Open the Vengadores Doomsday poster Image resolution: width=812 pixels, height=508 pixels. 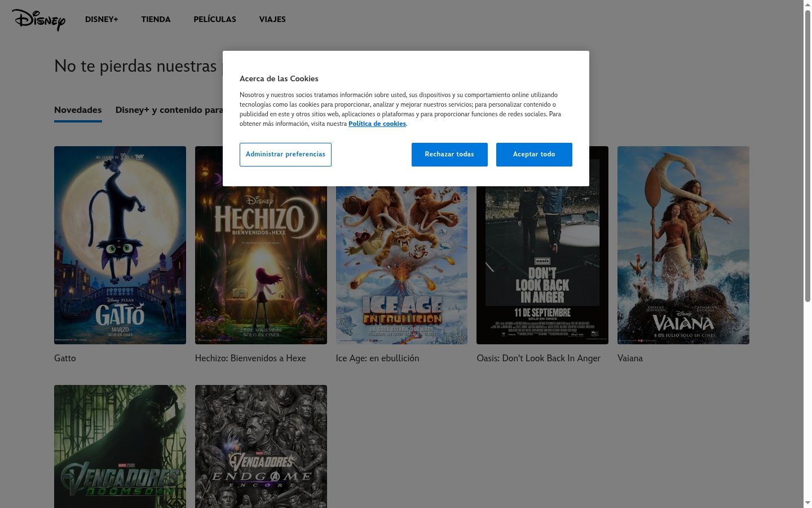click(120, 446)
